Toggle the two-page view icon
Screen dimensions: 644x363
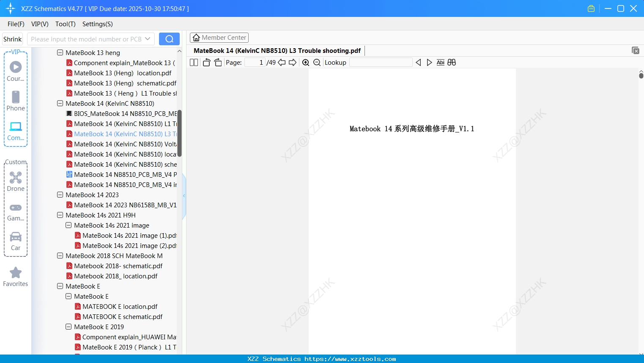pos(194,63)
